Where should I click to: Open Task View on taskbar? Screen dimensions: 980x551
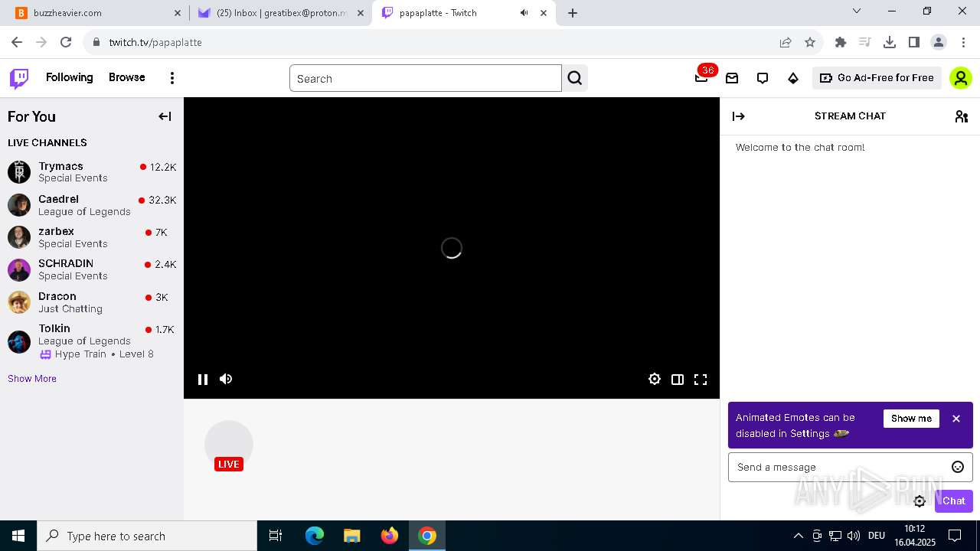pyautogui.click(x=276, y=536)
